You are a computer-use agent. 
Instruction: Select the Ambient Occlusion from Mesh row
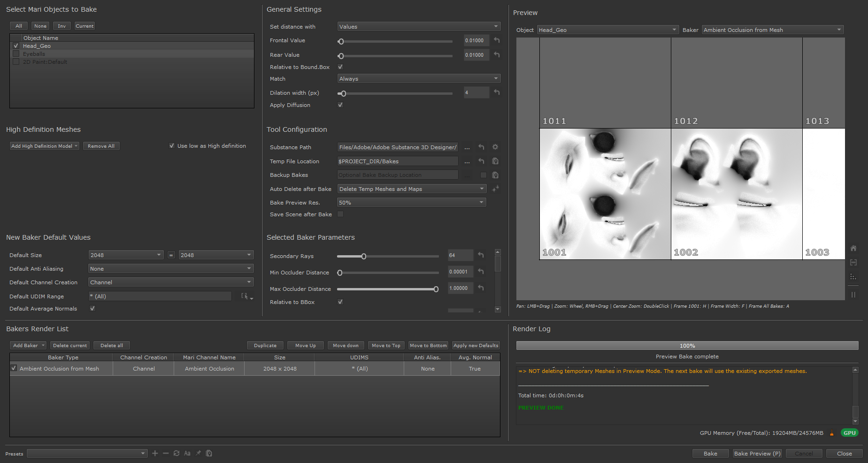pyautogui.click(x=59, y=369)
